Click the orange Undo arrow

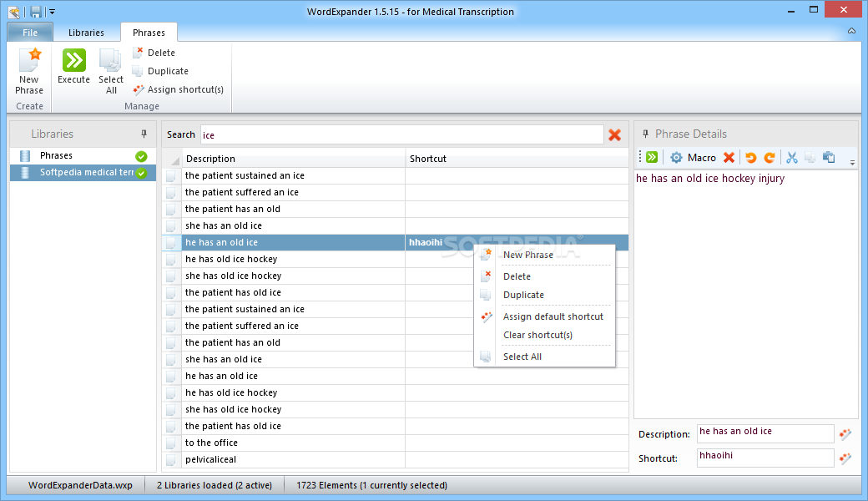[x=750, y=158]
